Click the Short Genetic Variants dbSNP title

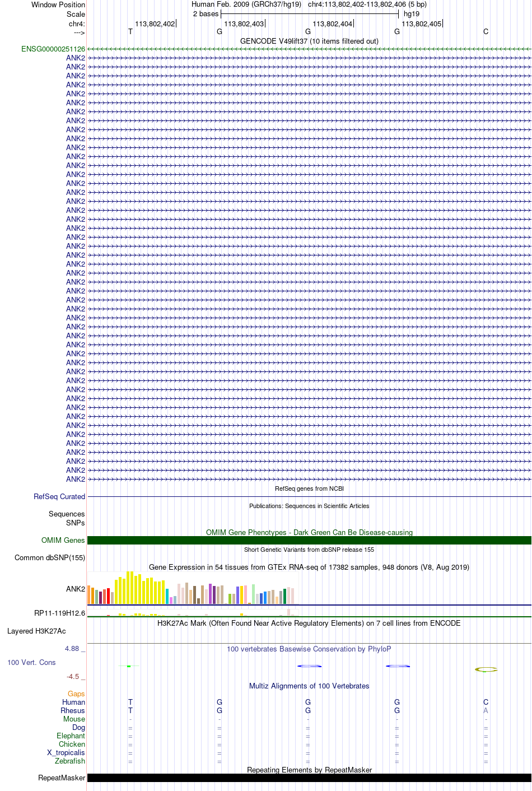coord(309,550)
